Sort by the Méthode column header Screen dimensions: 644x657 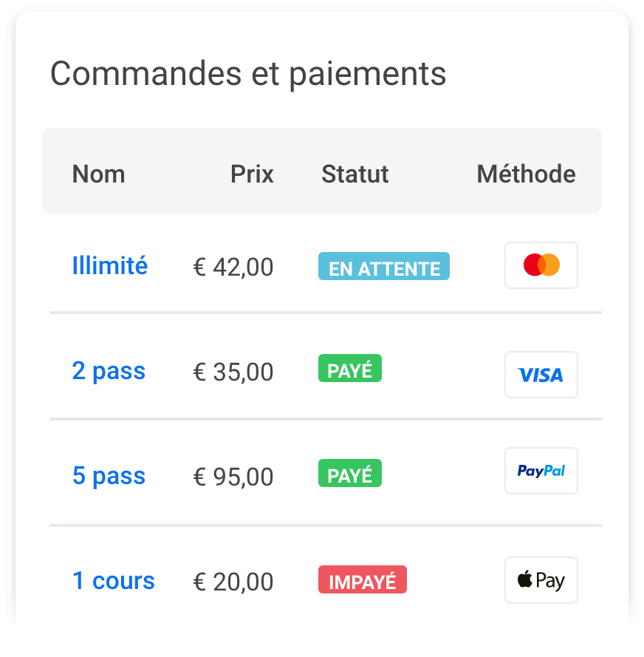coord(526,174)
